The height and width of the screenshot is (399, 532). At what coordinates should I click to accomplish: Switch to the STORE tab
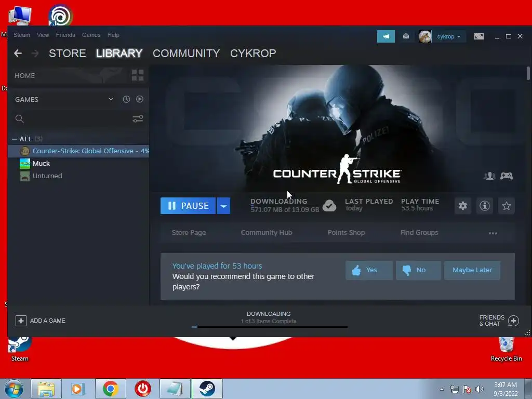tap(67, 54)
